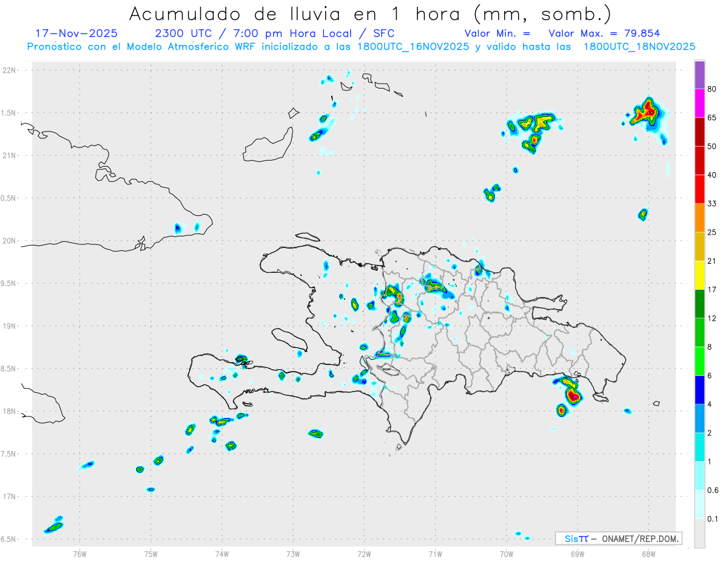Click the purple legend swatch above 80
The image size is (728, 562).
pyautogui.click(x=699, y=75)
